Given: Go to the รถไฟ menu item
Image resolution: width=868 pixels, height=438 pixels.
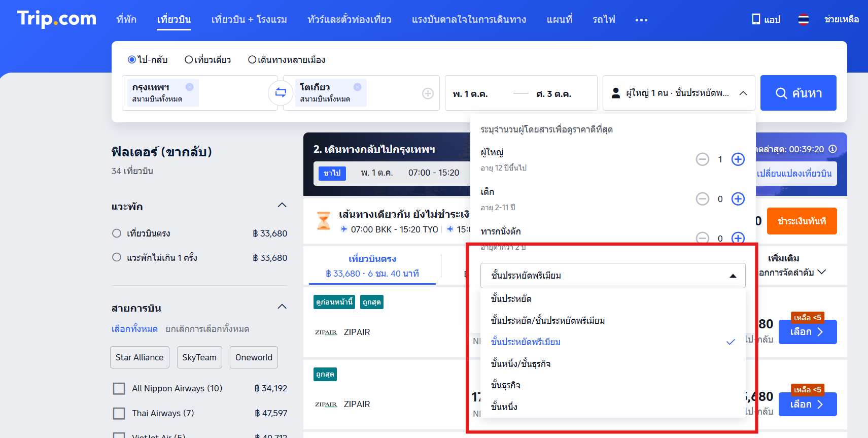Looking at the screenshot, I should click(604, 19).
